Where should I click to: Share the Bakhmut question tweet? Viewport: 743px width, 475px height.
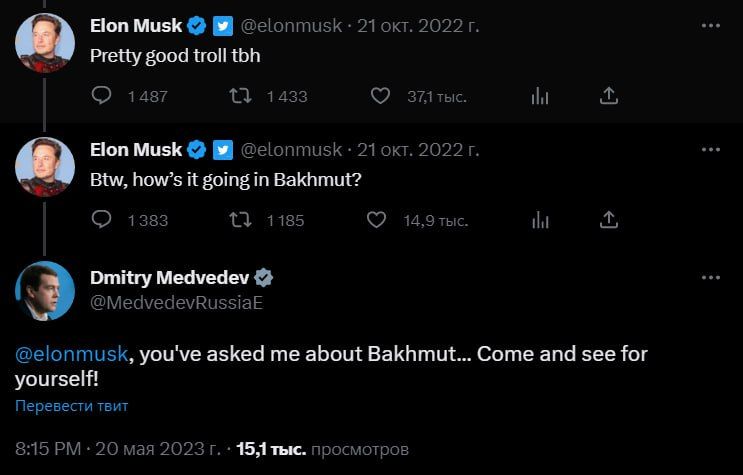tap(609, 220)
